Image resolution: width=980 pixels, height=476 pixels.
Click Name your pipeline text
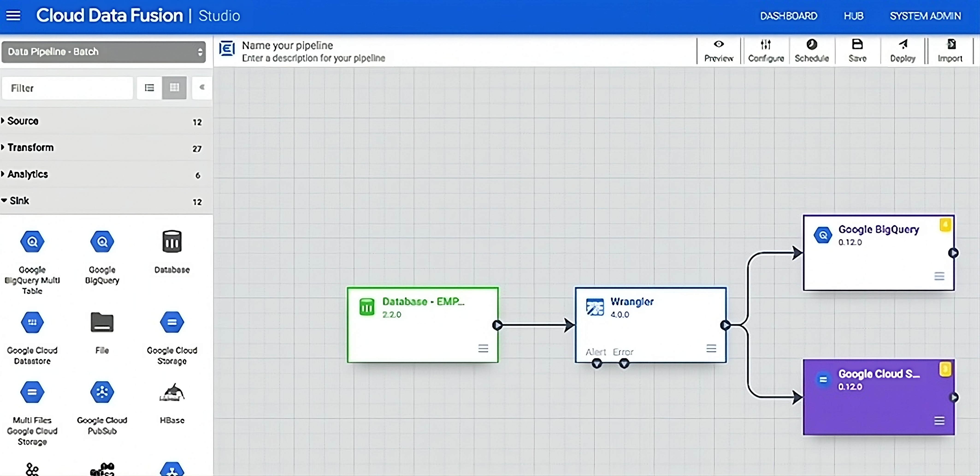[x=287, y=45]
